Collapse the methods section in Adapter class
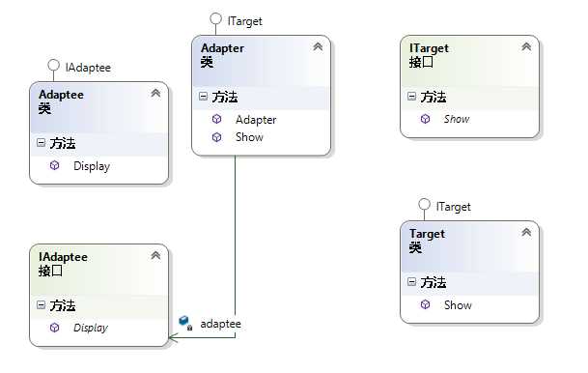 coord(204,97)
